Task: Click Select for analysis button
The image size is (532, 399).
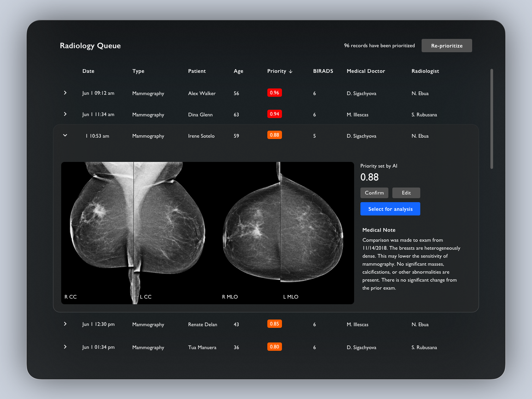Action: pos(390,209)
